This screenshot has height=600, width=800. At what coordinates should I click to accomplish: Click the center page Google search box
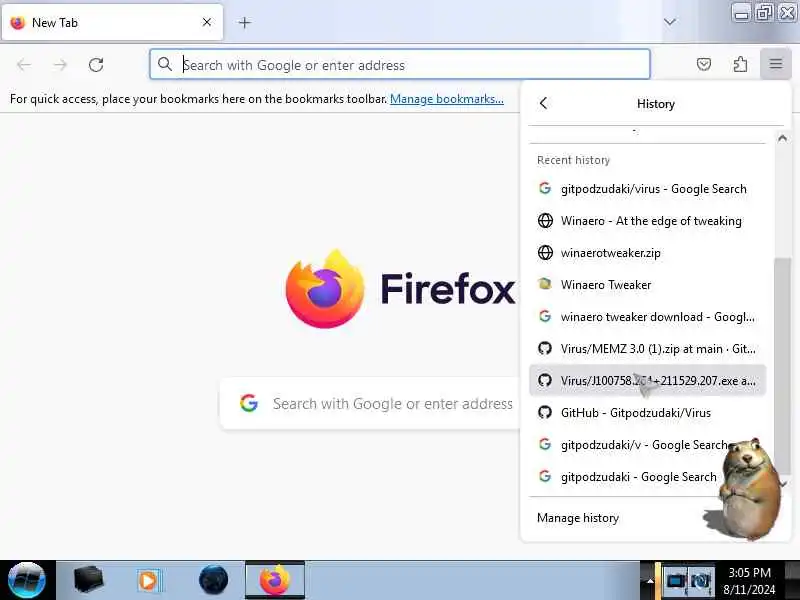point(370,404)
